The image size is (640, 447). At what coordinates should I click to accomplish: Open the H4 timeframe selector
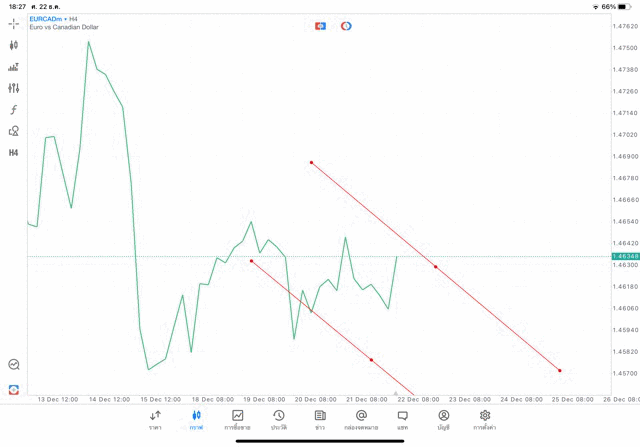[x=14, y=153]
